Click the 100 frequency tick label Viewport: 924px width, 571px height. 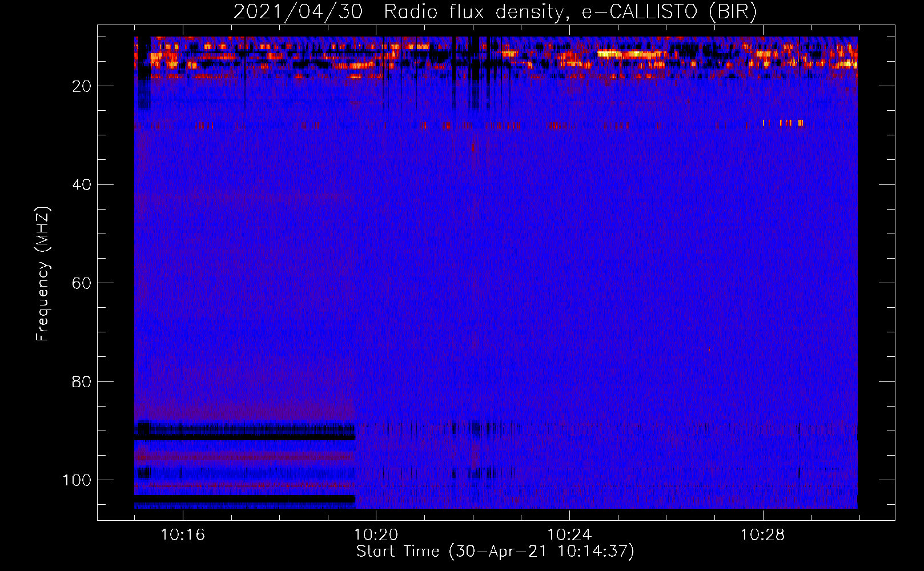pos(77,480)
